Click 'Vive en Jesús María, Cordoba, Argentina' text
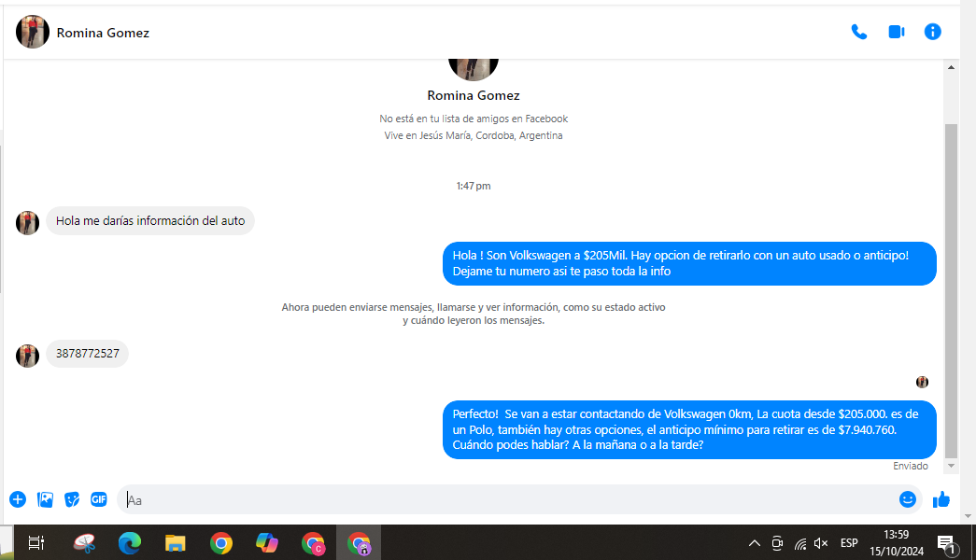The height and width of the screenshot is (560, 976). tap(474, 135)
